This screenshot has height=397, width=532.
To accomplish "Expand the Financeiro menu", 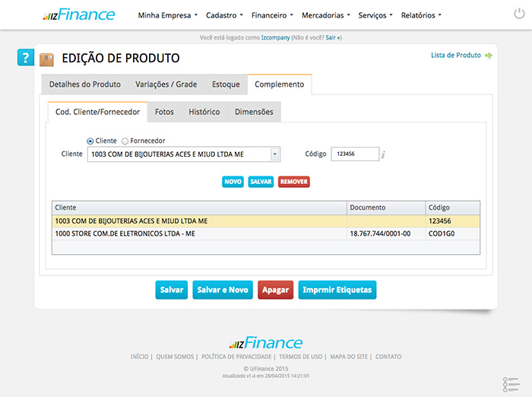I will coord(272,15).
